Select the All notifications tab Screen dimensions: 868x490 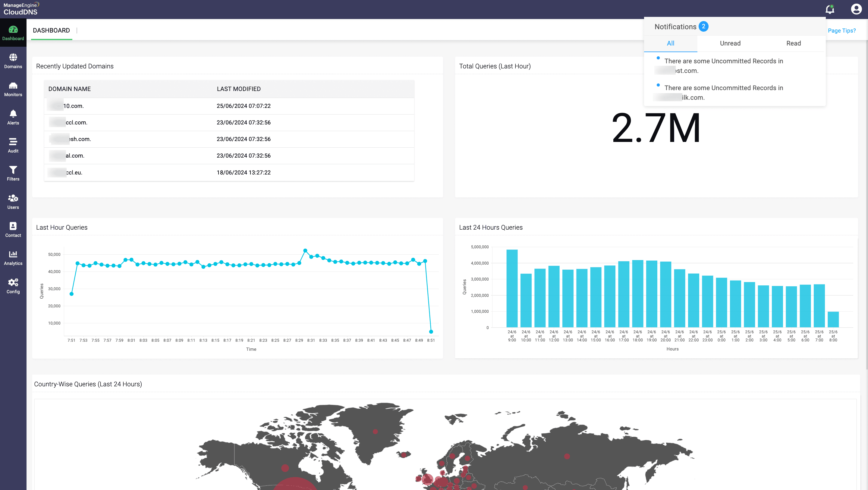pos(670,43)
